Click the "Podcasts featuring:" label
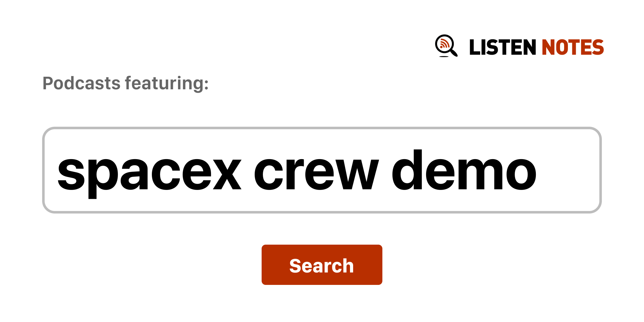The height and width of the screenshot is (322, 644). [x=125, y=83]
